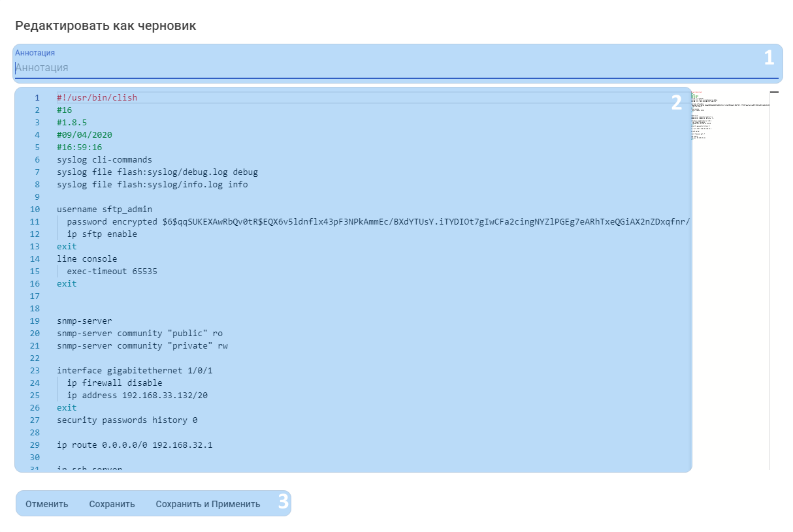Click the snmp-server community "private" line
Screen dimensions: 793x532
click(142, 346)
